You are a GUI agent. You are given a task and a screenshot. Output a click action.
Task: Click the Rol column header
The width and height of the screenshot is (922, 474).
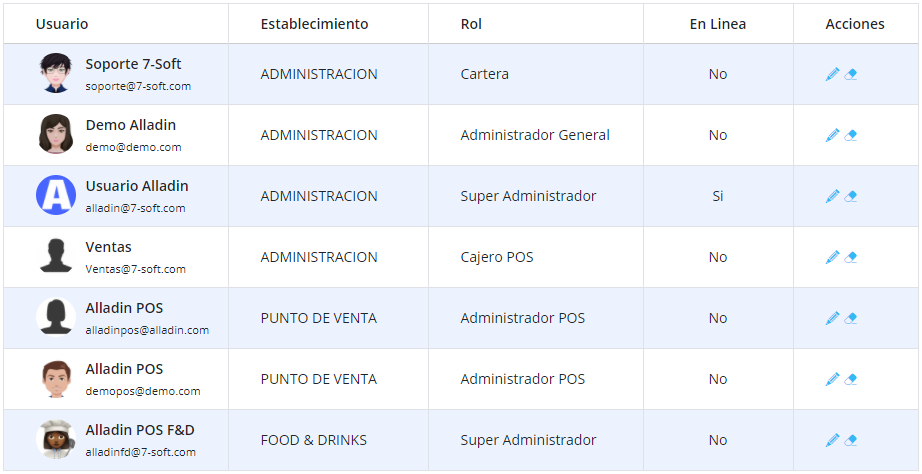[471, 24]
